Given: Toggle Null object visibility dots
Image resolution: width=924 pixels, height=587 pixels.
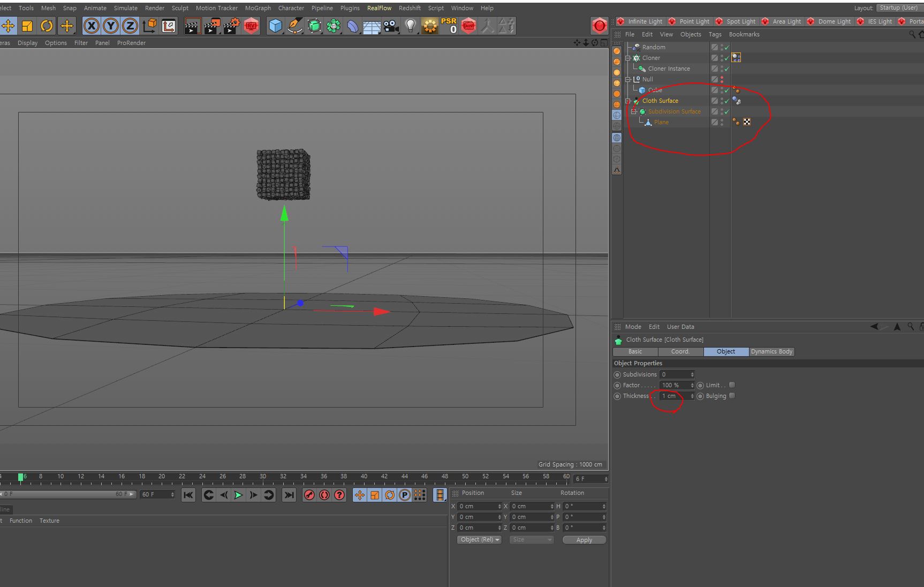Looking at the screenshot, I should (x=722, y=79).
